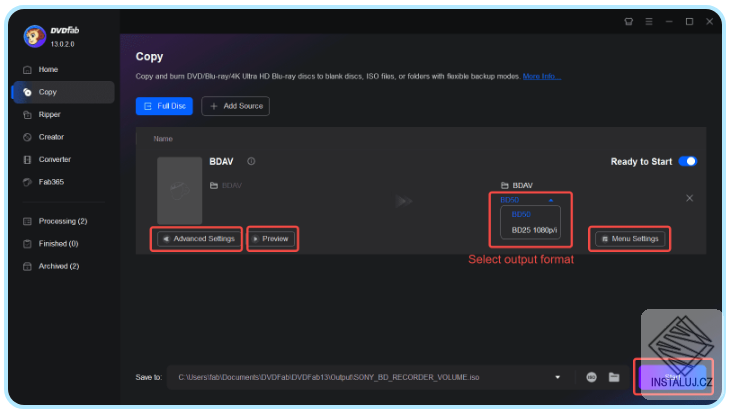
Task: Click the Processing list icon in sidebar
Action: tap(27, 221)
